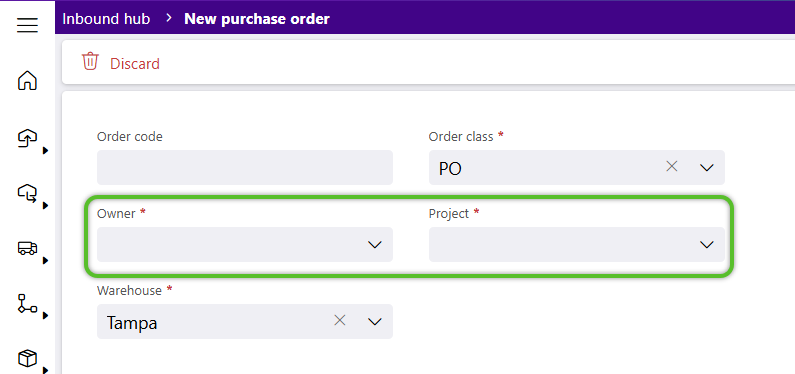This screenshot has height=374, width=795.
Task: Clear the Tampa warehouse selection
Action: click(x=340, y=320)
